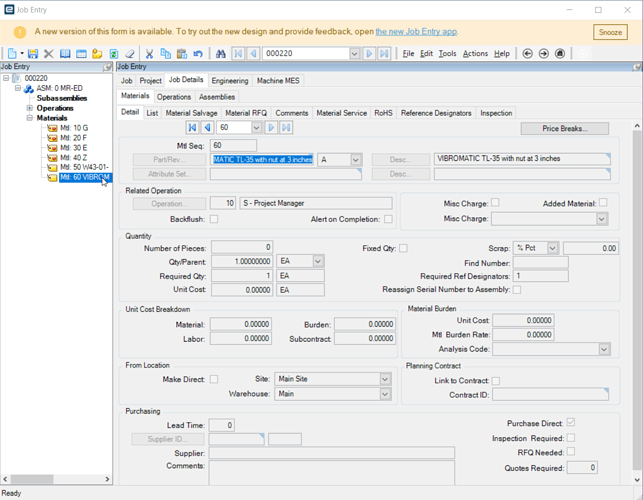643x500 pixels.
Task: Select tree item Mtl: 10 G
Action: [x=74, y=128]
